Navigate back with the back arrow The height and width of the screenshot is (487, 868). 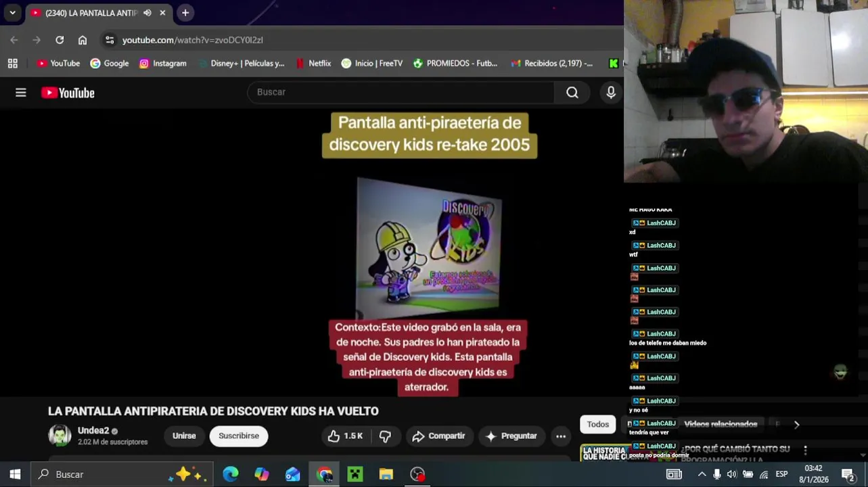click(14, 40)
